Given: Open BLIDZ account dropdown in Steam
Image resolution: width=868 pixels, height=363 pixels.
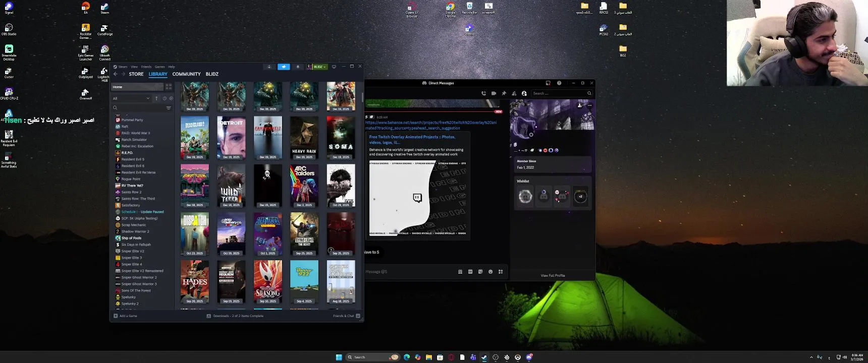Looking at the screenshot, I should tap(317, 67).
